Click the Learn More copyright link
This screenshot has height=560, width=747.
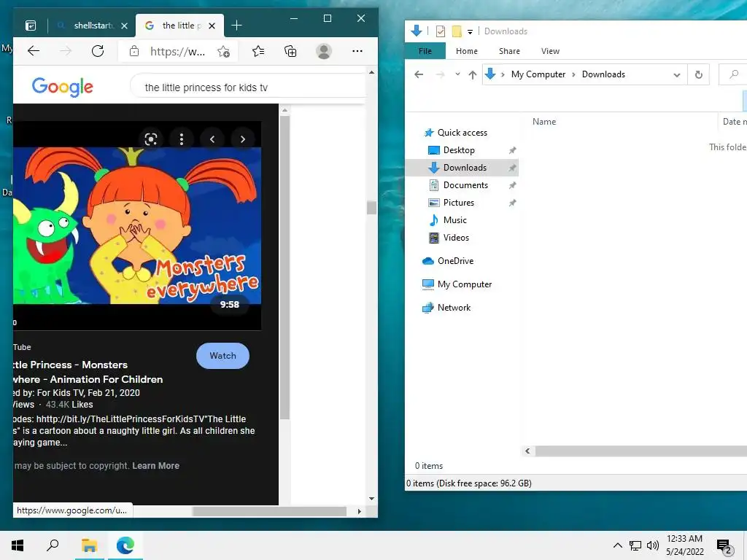pos(156,466)
